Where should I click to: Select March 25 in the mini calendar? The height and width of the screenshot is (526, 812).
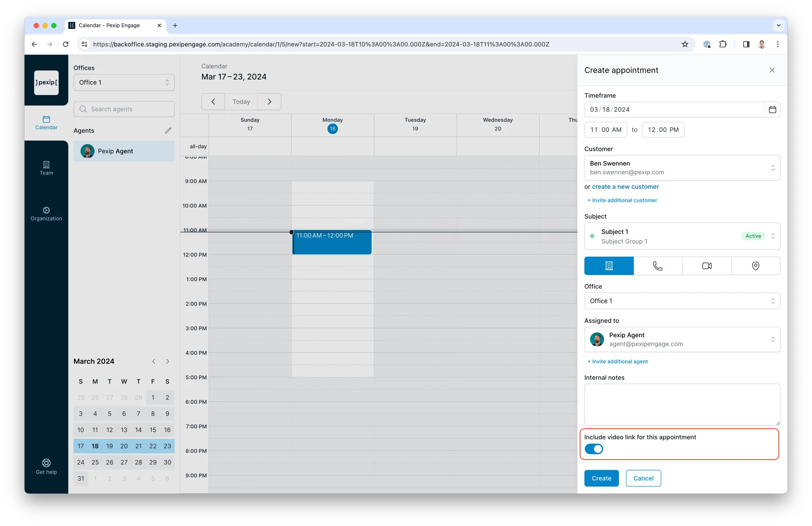pyautogui.click(x=95, y=462)
